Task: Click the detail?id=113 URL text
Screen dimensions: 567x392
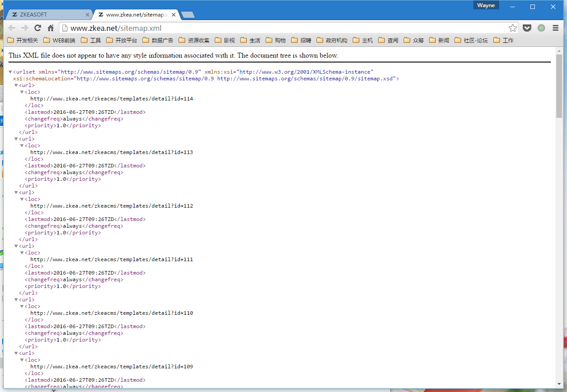Action: (x=112, y=152)
